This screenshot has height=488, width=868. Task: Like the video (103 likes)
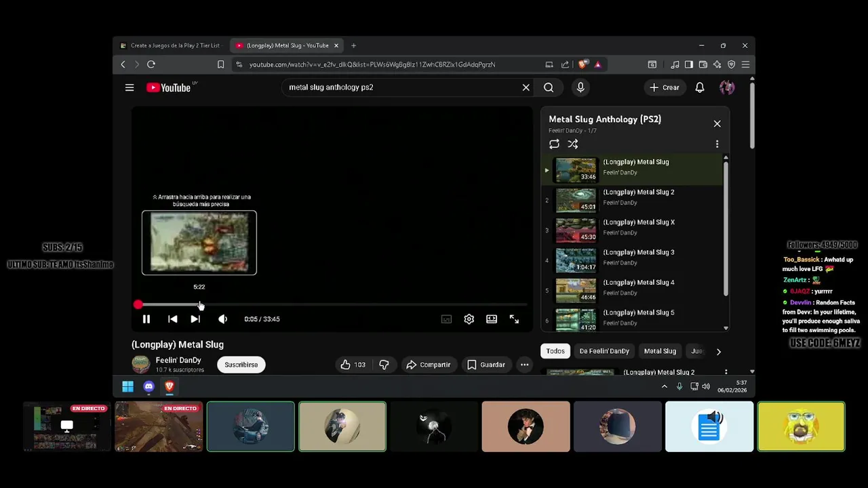[353, 365]
